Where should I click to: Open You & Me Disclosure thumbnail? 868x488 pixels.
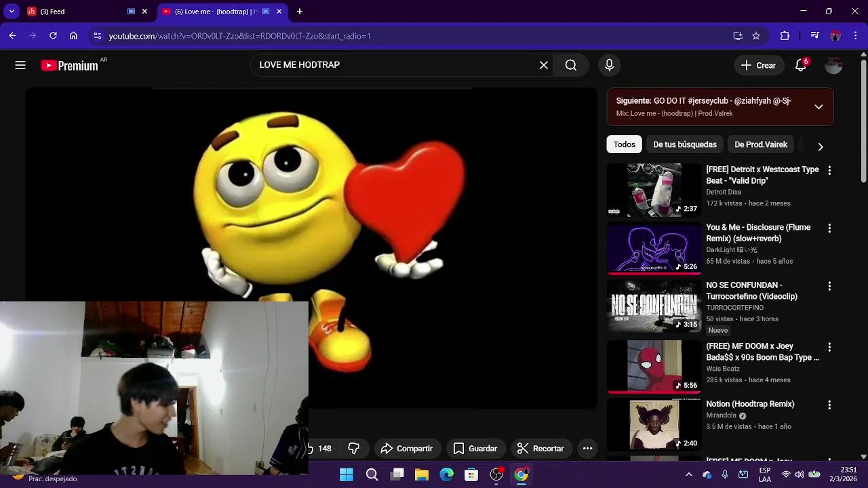point(654,247)
